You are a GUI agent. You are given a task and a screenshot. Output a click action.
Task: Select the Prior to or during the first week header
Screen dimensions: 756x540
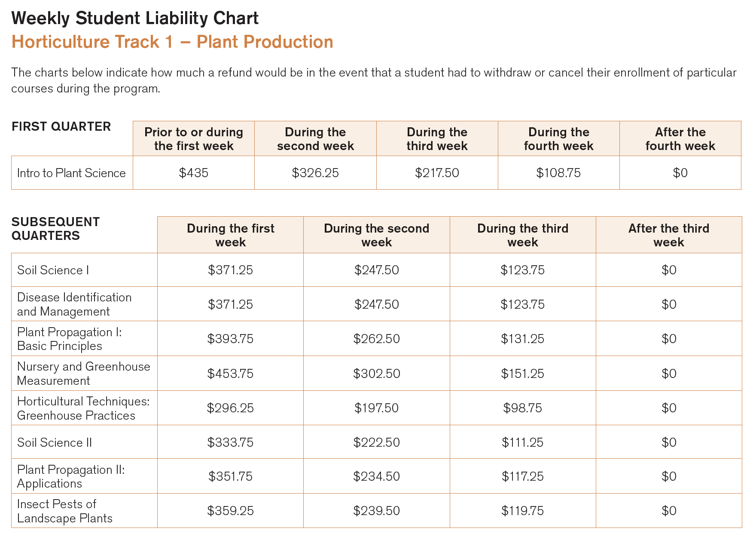(x=194, y=139)
